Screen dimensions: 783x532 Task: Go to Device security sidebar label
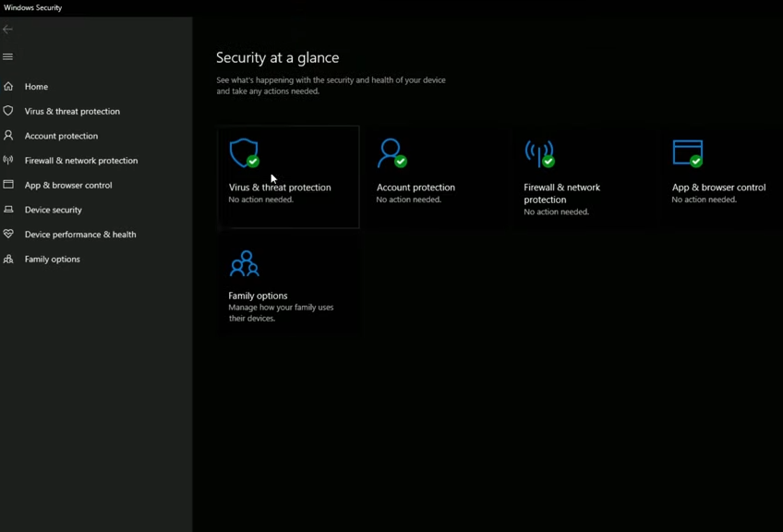[54, 210]
